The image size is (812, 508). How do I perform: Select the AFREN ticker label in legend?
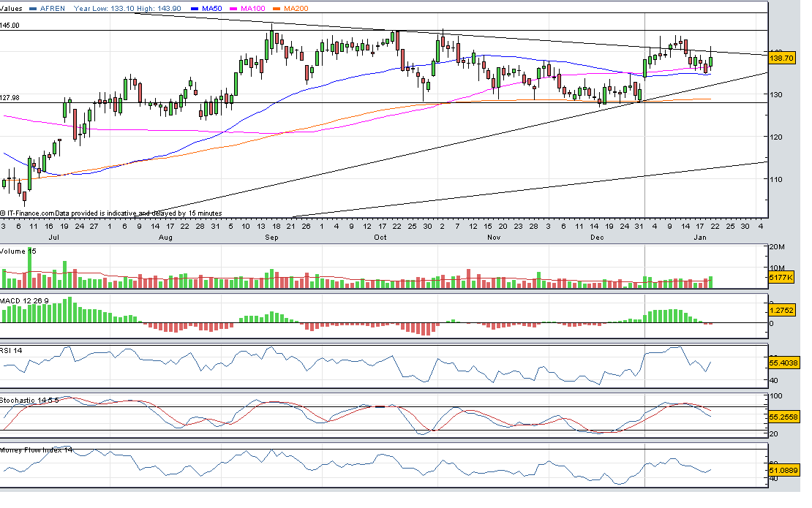click(54, 9)
